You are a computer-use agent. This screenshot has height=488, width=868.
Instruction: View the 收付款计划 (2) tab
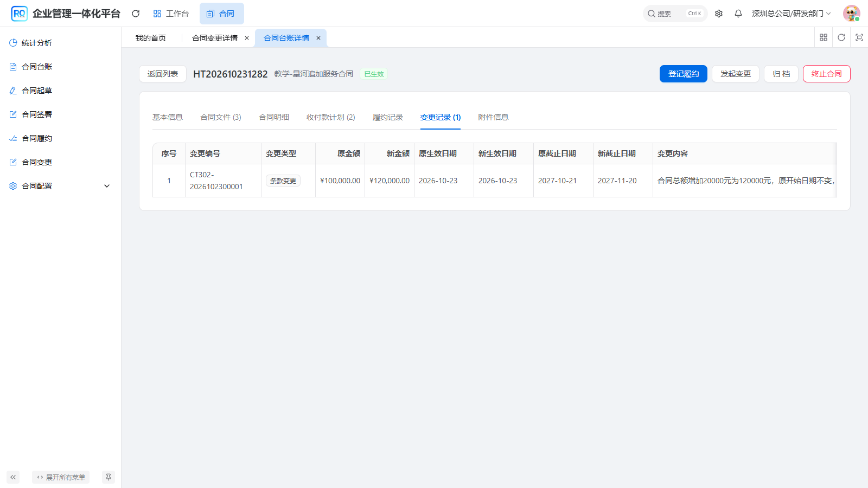tap(331, 117)
